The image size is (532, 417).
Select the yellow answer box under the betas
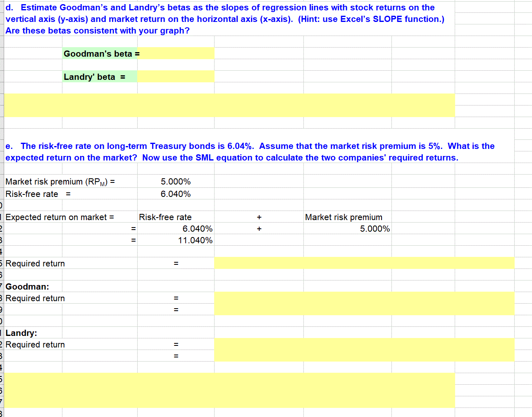pos(229,105)
